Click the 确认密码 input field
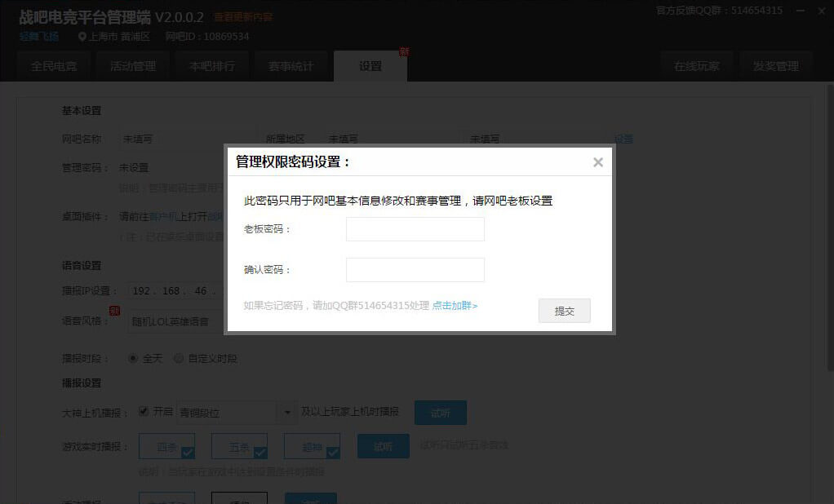Image resolution: width=834 pixels, height=504 pixels. pyautogui.click(x=415, y=270)
